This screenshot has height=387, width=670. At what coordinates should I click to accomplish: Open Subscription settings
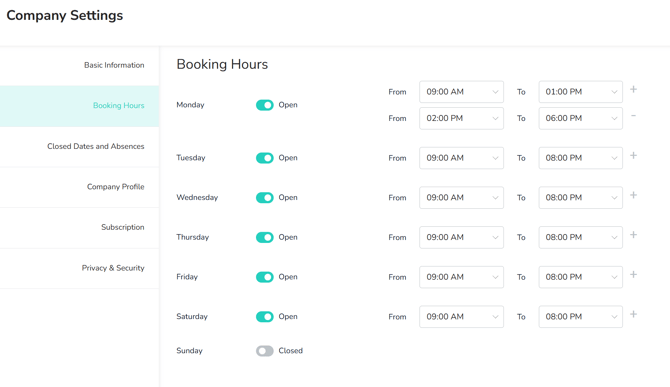tap(79, 228)
